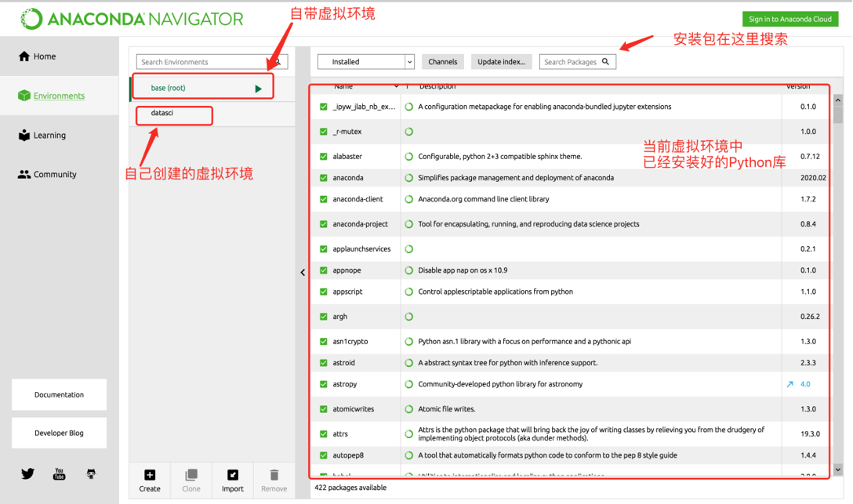Viewport: 853px width, 504px height.
Task: Click the anaconda version 2020.02 cell
Action: [x=813, y=178]
